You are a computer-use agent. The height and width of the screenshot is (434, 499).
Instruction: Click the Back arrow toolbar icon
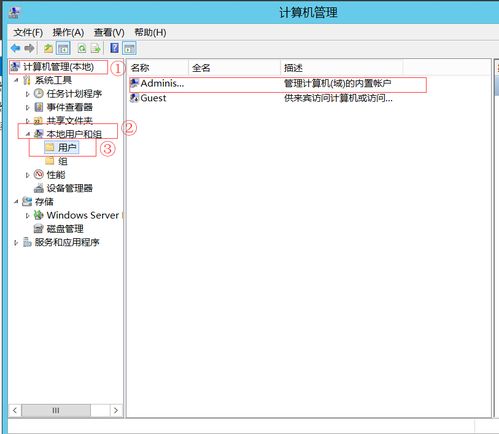click(15, 49)
